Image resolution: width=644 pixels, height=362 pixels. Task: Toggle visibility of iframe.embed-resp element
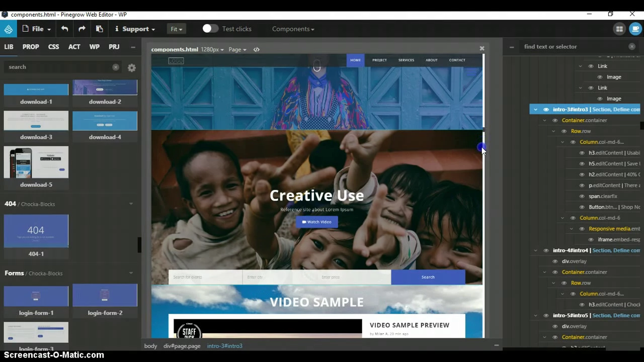(x=591, y=239)
